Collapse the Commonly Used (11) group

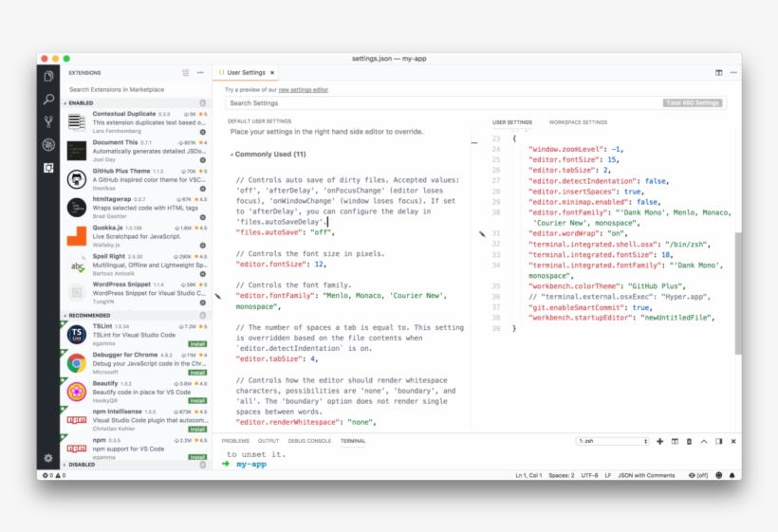click(x=268, y=155)
